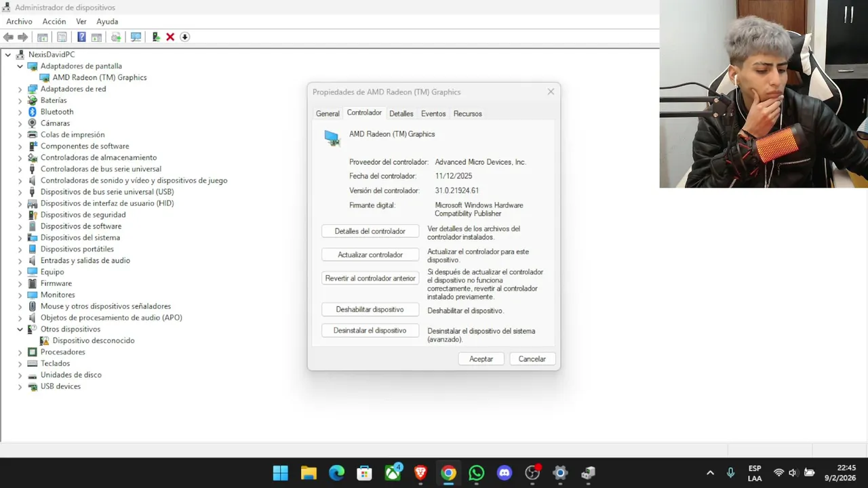Select the Controlador tab
The image size is (868, 488).
coord(364,113)
